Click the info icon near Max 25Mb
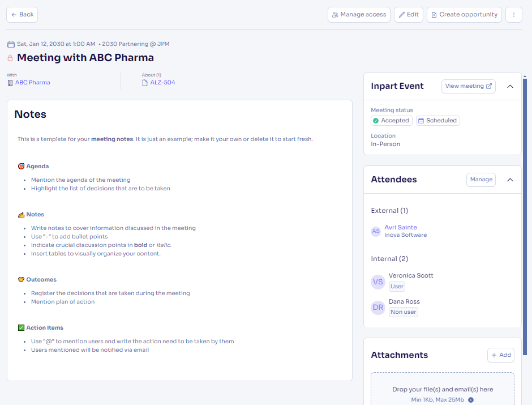 coord(471,400)
